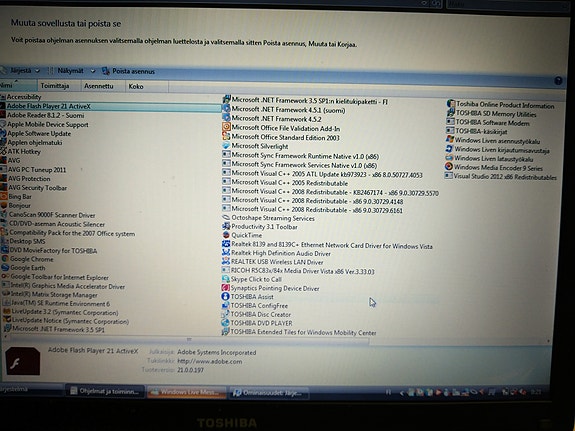Click the QuickTime program icon
Viewport: 575px width, 431px height.
[226, 235]
